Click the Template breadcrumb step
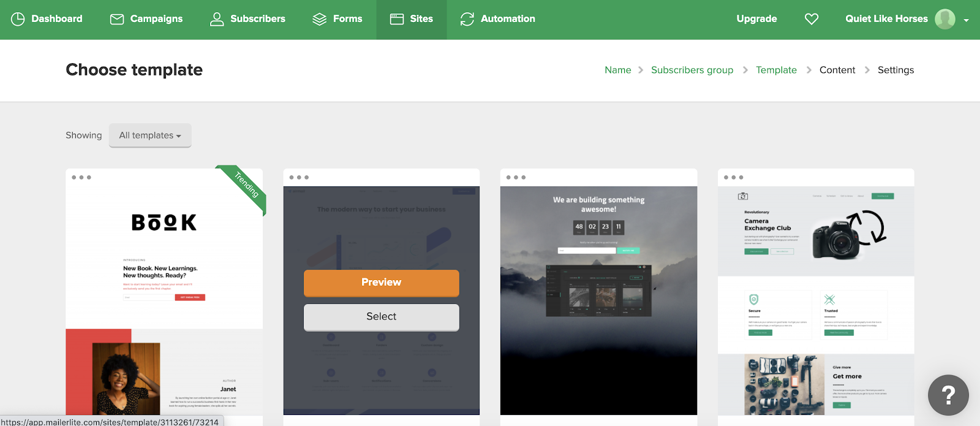Viewport: 980px width, 426px height. coord(776,70)
